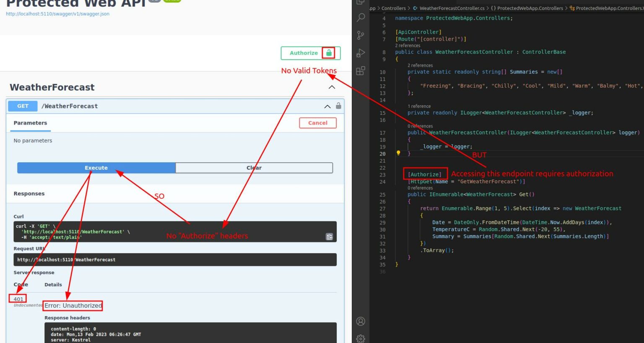Open the Accounts menu icon

[361, 322]
